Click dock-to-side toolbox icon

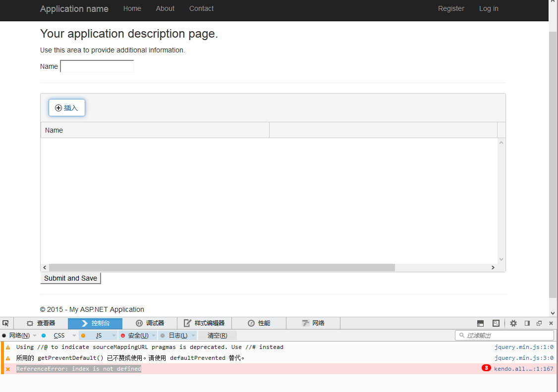pyautogui.click(x=527, y=323)
